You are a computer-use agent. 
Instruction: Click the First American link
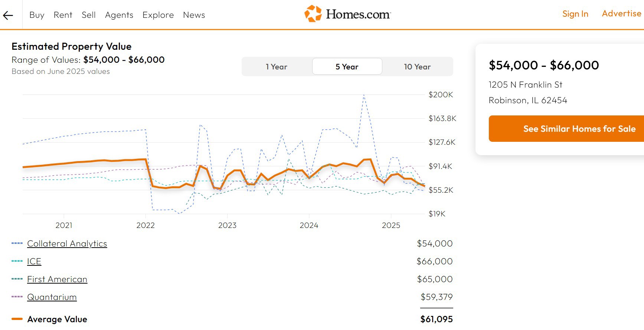[57, 280]
